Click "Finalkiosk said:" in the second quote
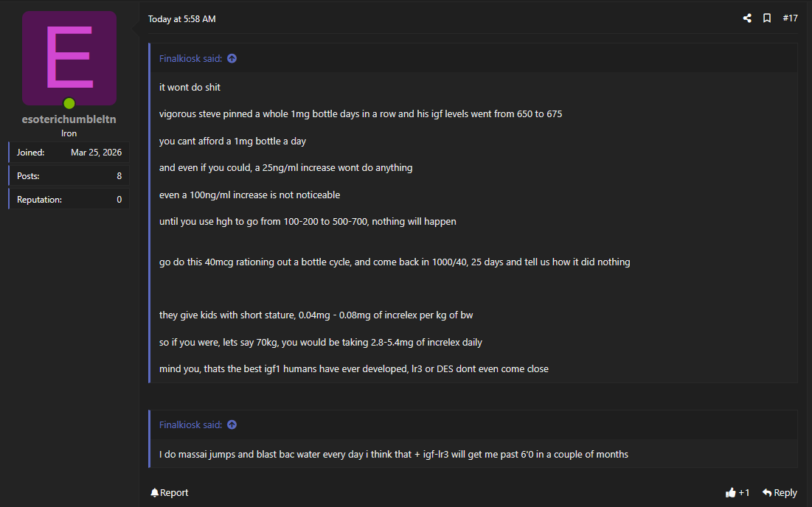This screenshot has width=812, height=507. click(190, 425)
